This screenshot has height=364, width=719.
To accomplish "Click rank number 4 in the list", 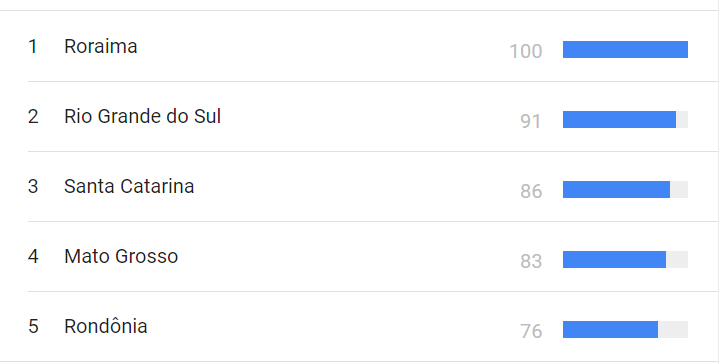I will [33, 256].
